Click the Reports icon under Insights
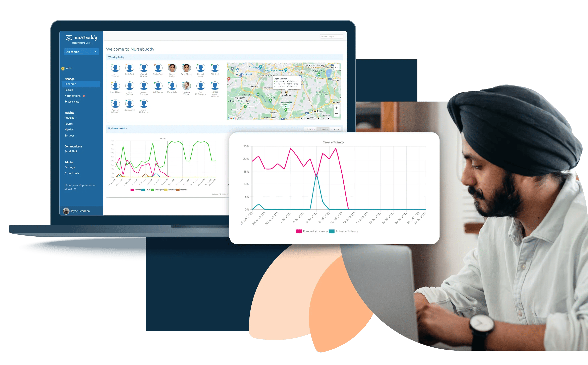The height and width of the screenshot is (365, 588). (x=70, y=118)
